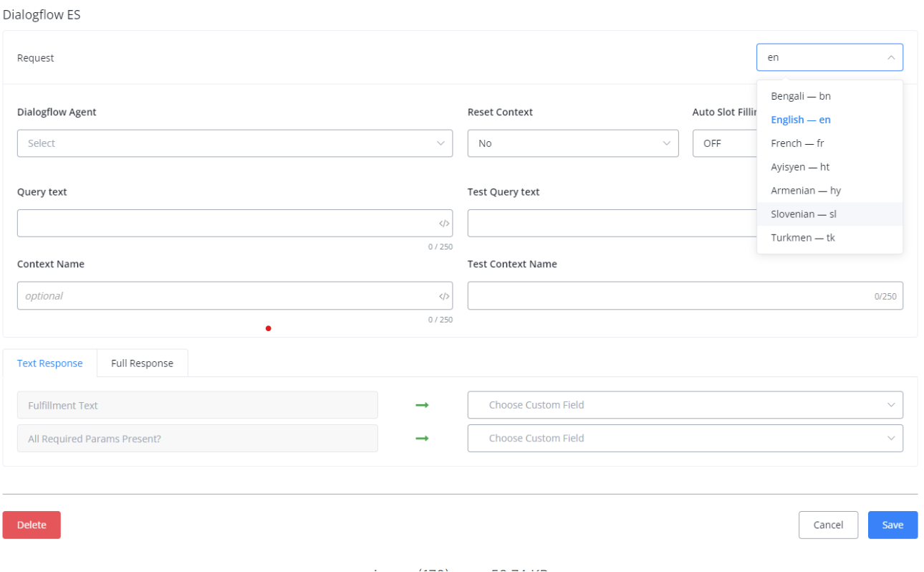
Task: Focus the Test Query text input field
Action: click(x=612, y=223)
